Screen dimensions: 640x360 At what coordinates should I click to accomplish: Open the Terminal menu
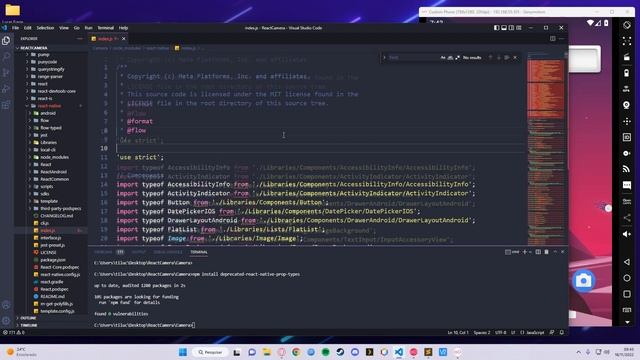pyautogui.click(x=106, y=28)
